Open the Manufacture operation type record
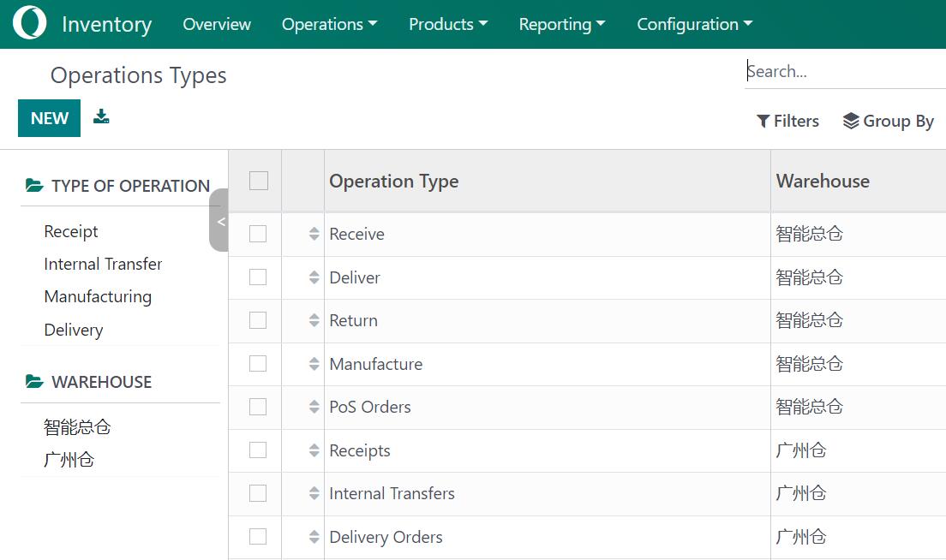Viewport: 946px width, 560px height. [376, 364]
